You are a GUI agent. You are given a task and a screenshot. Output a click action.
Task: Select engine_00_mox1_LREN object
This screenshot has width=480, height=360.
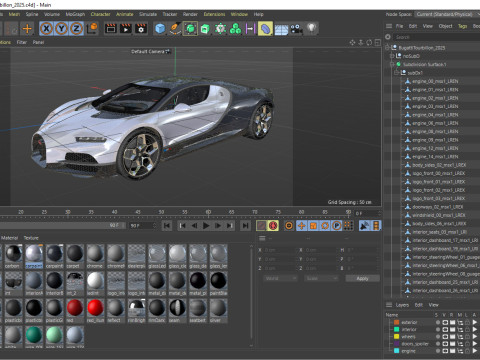[x=435, y=81]
